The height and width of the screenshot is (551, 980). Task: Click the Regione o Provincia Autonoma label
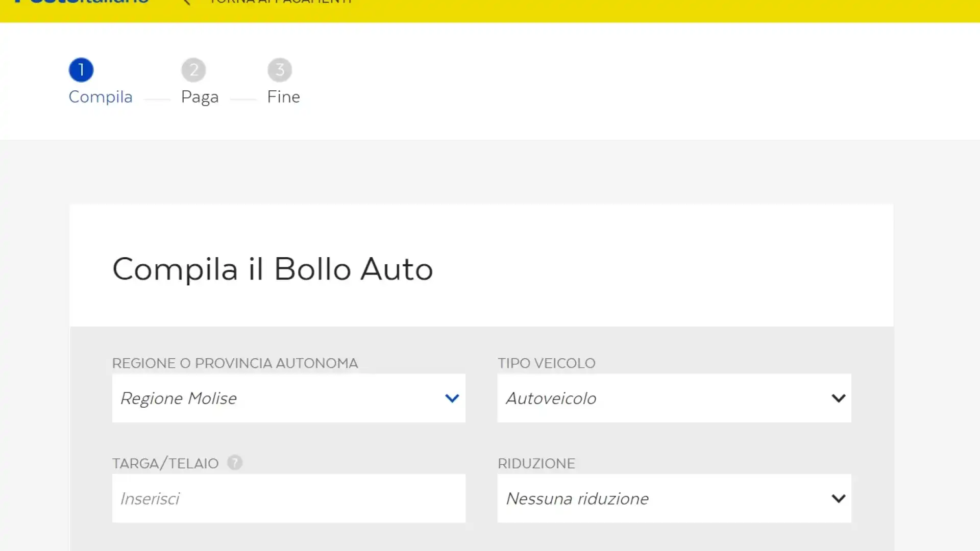(235, 363)
